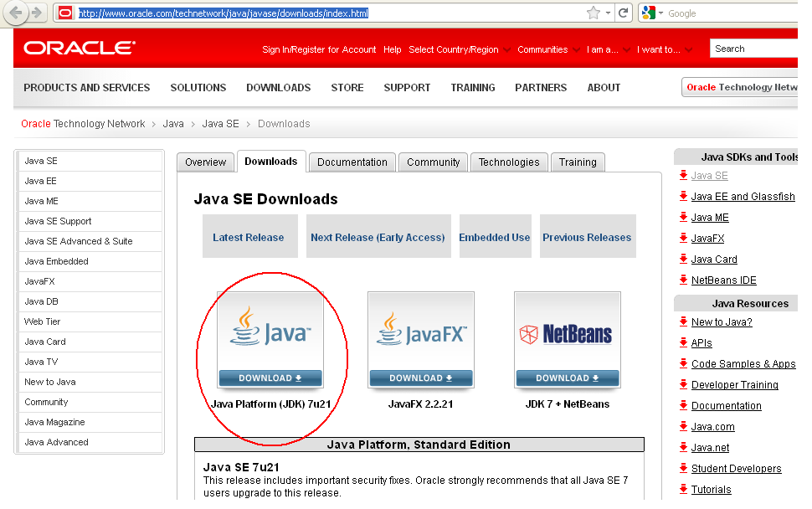The image size is (812, 509).
Task: Click the red arrow icon beside Documentation resource
Action: 684,406
